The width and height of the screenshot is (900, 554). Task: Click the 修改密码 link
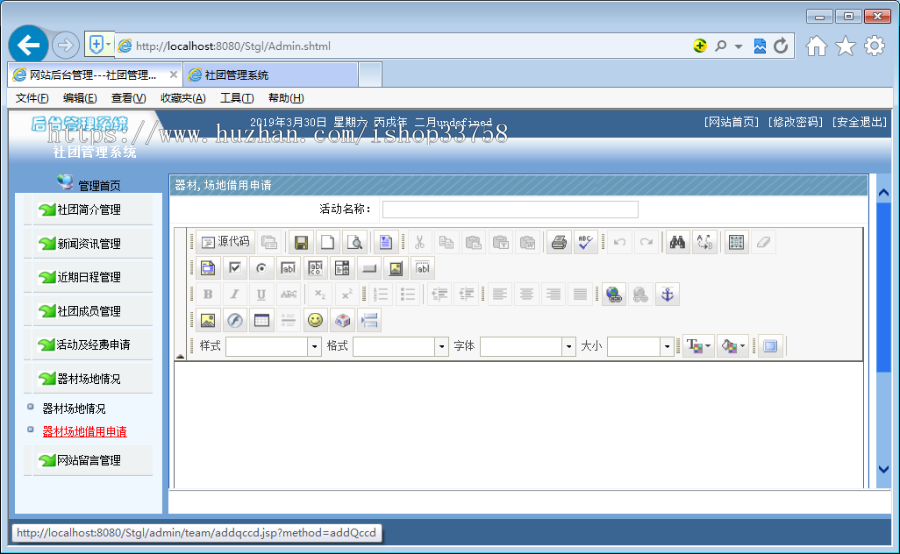(795, 122)
